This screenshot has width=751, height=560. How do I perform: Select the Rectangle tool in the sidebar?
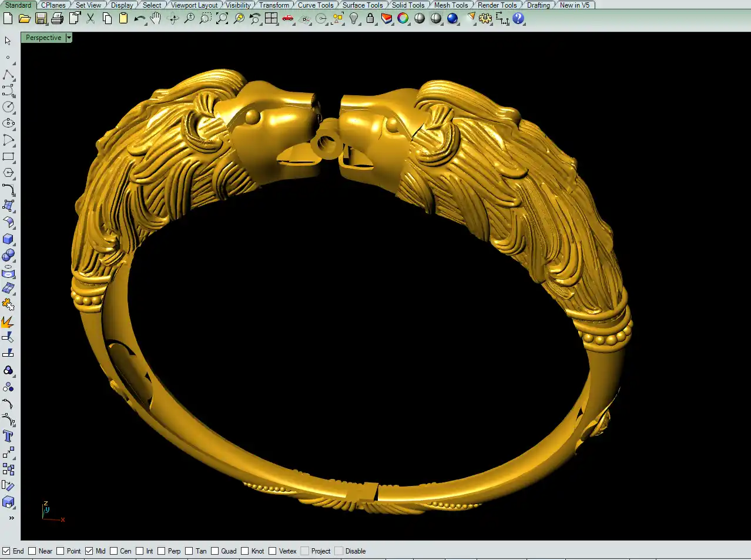click(8, 157)
